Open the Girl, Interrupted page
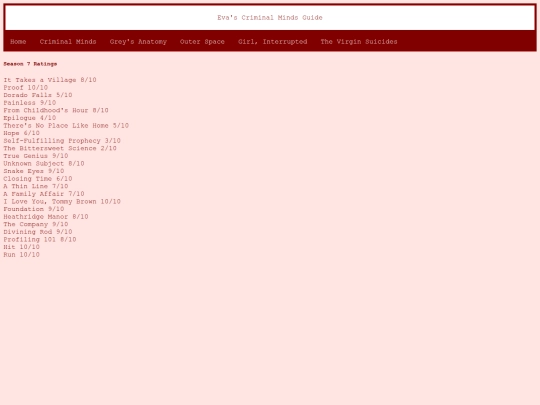The height and width of the screenshot is (405, 540). point(272,42)
